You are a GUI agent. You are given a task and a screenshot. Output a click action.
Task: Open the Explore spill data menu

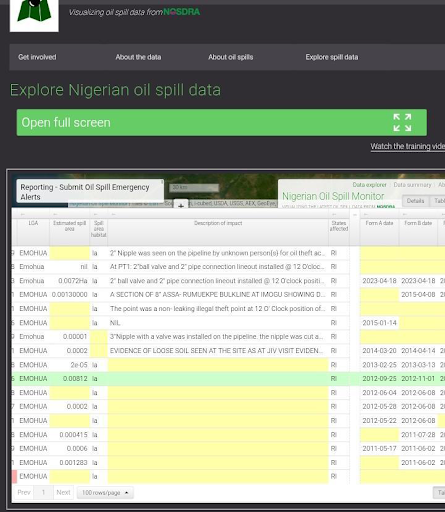coord(332,57)
